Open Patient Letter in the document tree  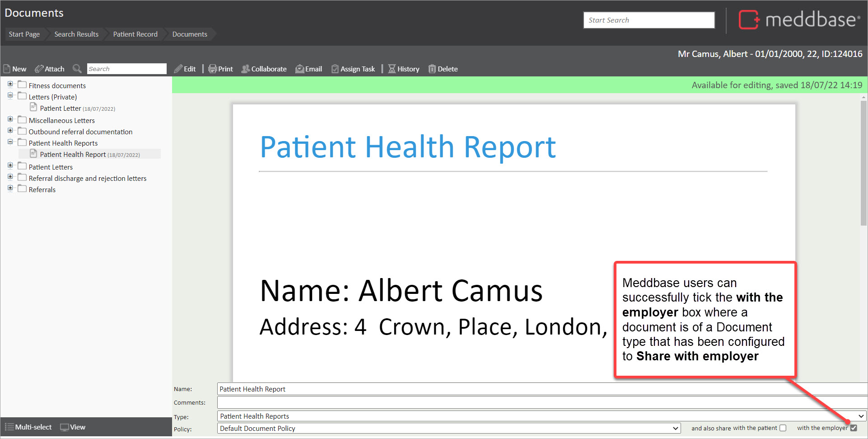pyautogui.click(x=61, y=109)
